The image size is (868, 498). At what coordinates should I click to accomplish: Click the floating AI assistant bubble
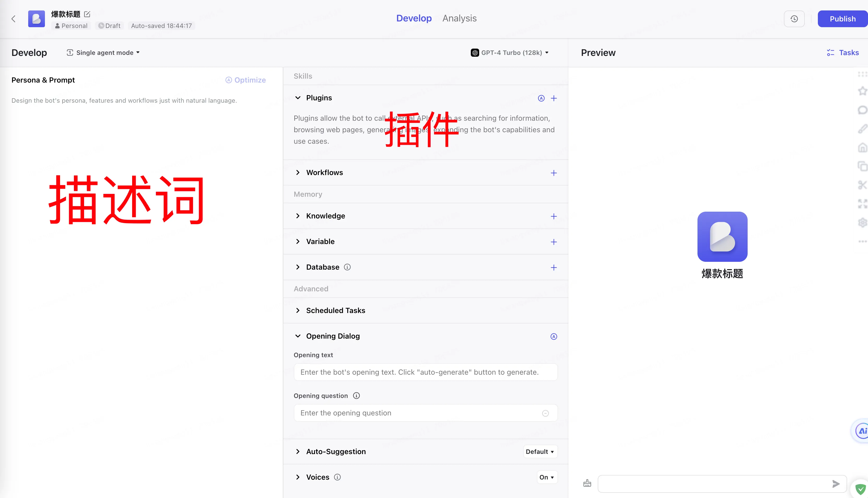click(860, 431)
